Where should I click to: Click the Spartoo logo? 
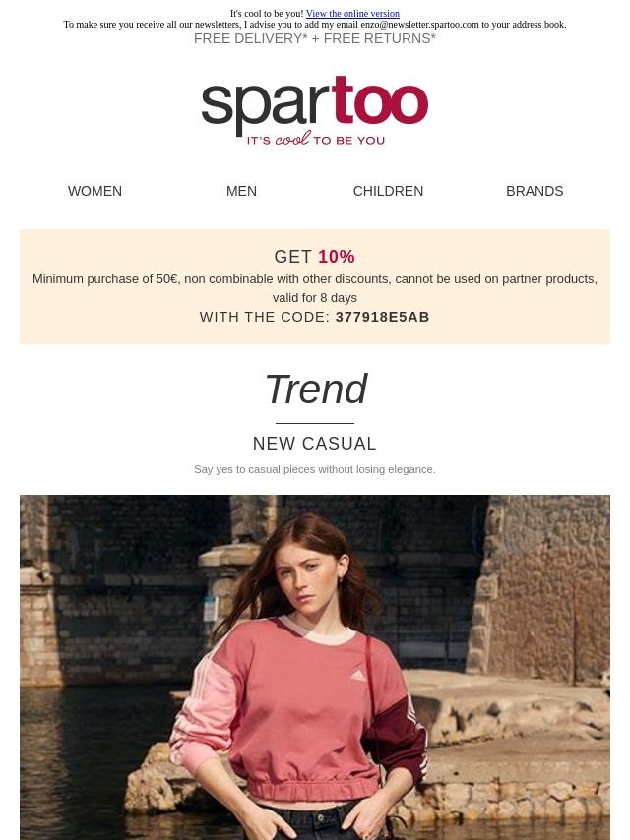point(315,111)
